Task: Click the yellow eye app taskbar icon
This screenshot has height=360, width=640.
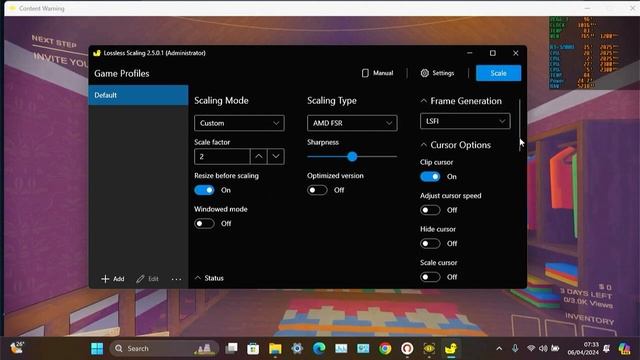Action: (429, 349)
